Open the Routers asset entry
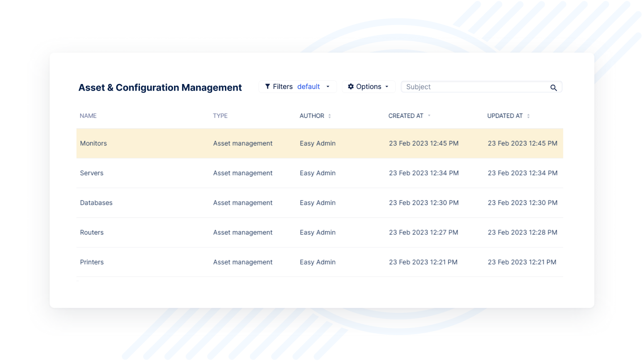 [x=92, y=232]
